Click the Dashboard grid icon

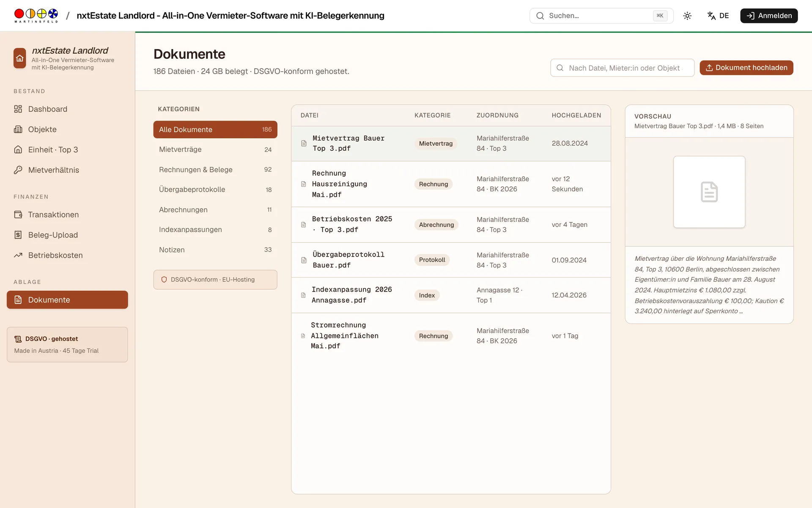point(18,109)
